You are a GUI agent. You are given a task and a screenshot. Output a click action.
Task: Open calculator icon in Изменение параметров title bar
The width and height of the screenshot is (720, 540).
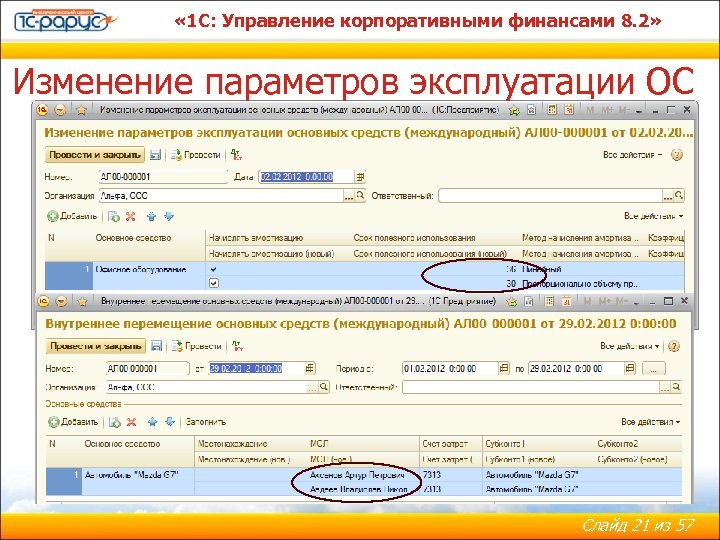[x=552, y=110]
